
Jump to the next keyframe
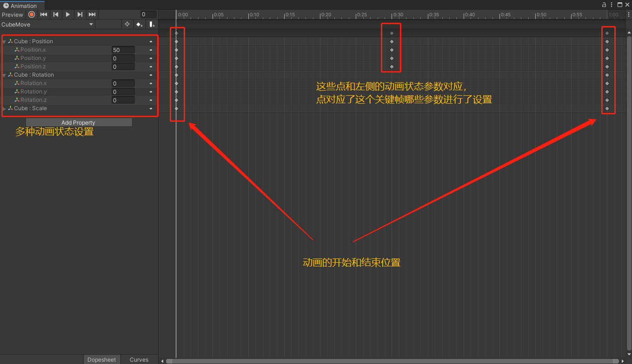point(80,14)
